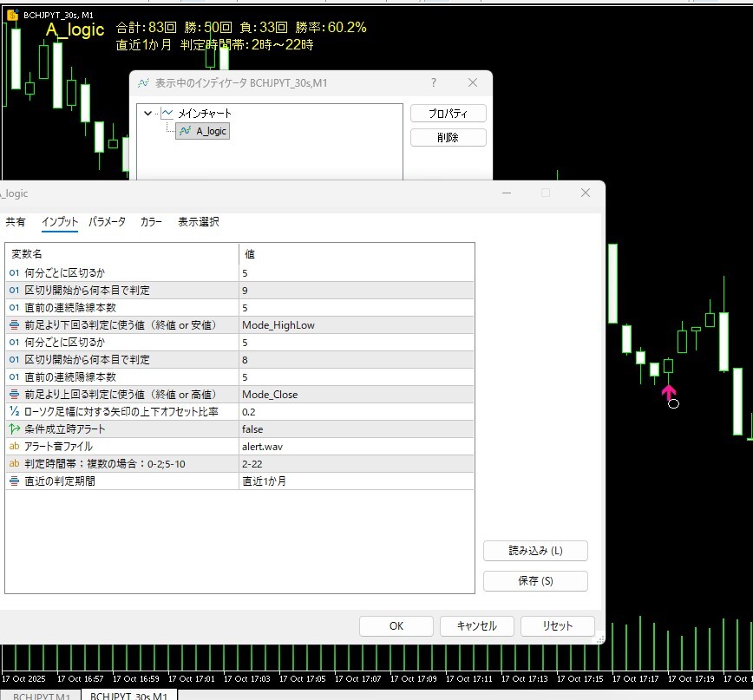
Task: Switch to the 共有 tab
Action: click(x=16, y=222)
